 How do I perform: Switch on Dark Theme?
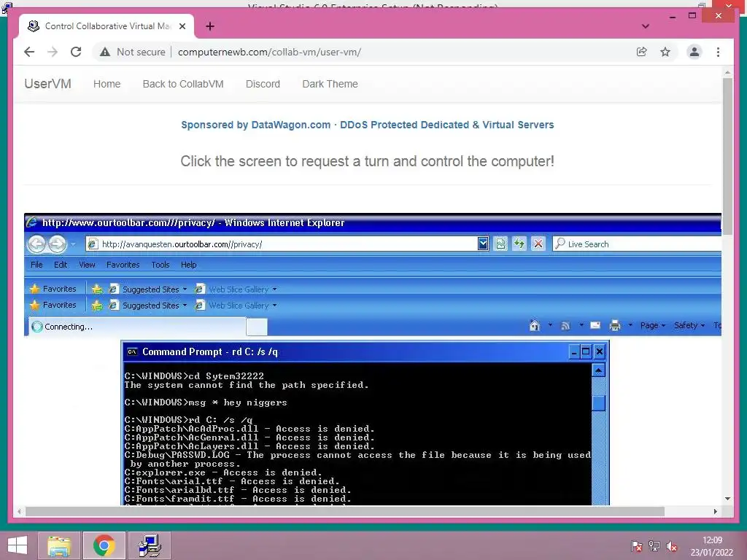click(x=330, y=84)
